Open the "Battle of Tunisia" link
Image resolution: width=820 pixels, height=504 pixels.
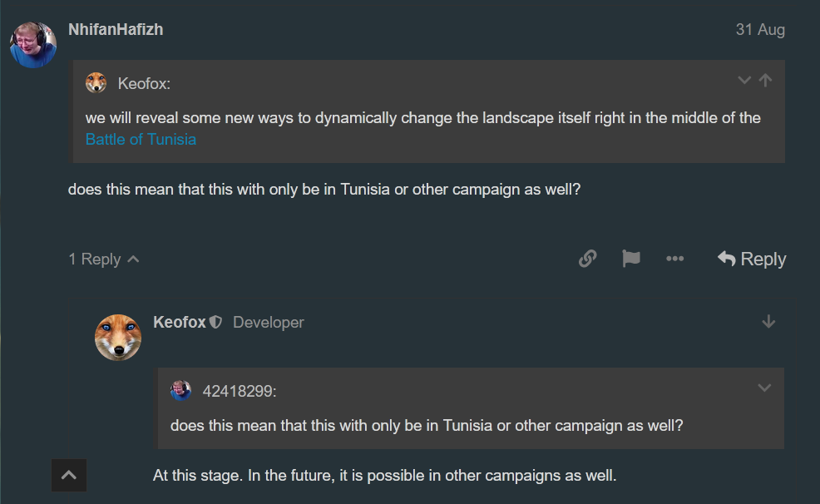click(x=141, y=139)
